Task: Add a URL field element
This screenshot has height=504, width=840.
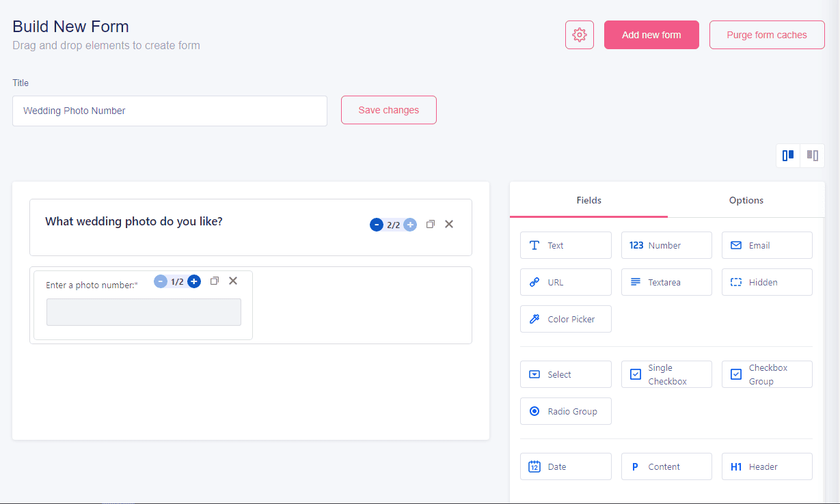Action: (x=566, y=282)
